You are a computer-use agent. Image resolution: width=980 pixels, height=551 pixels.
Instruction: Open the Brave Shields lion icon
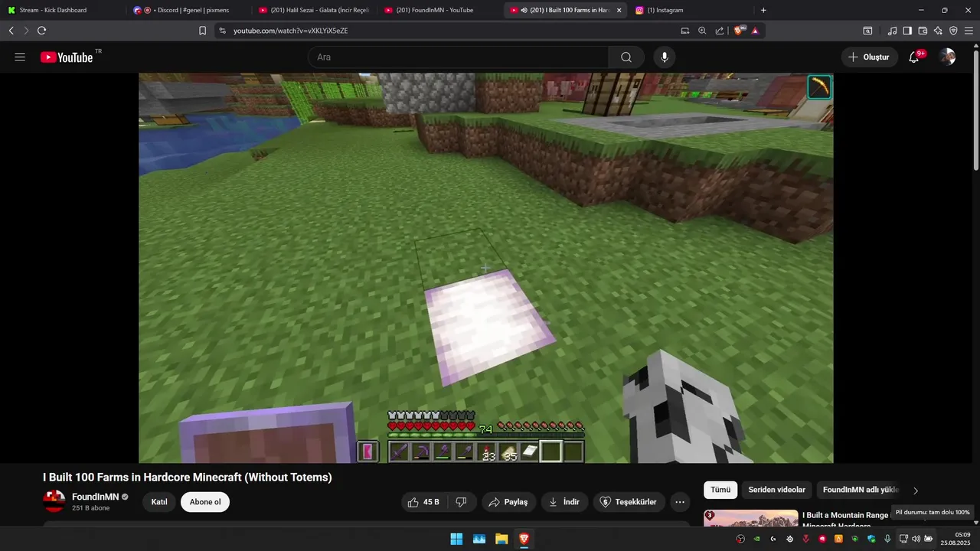[740, 31]
